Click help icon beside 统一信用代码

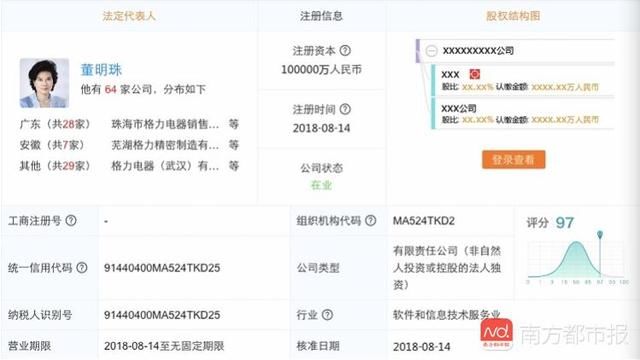82,268
